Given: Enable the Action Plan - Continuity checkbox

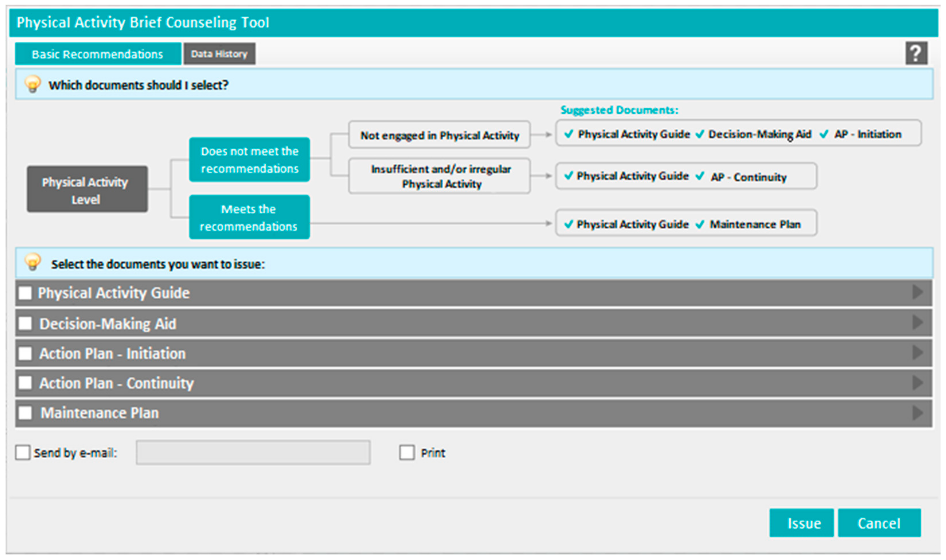Looking at the screenshot, I should (25, 383).
